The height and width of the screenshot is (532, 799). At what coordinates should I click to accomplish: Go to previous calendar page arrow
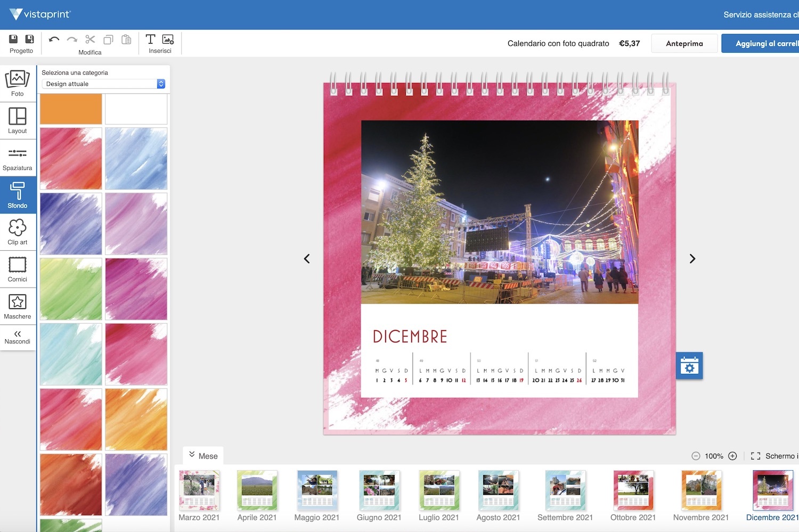pyautogui.click(x=307, y=259)
